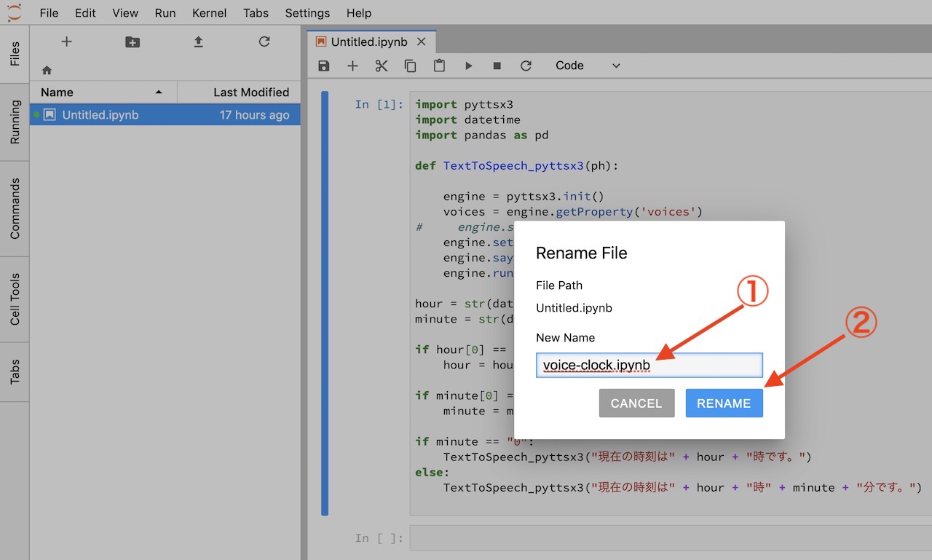Select the Tabs sidebar tab
Image resolution: width=932 pixels, height=560 pixels.
(x=15, y=372)
